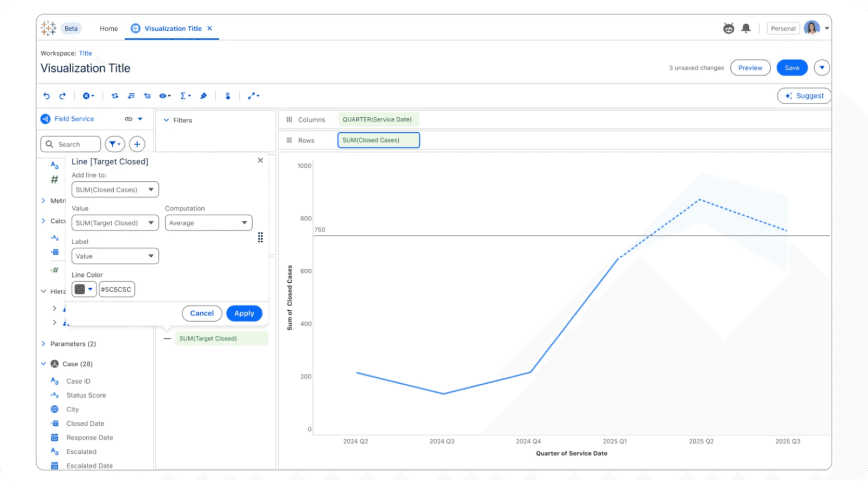The height and width of the screenshot is (481, 868).
Task: Click the Einstein assistant icon
Action: (728, 28)
